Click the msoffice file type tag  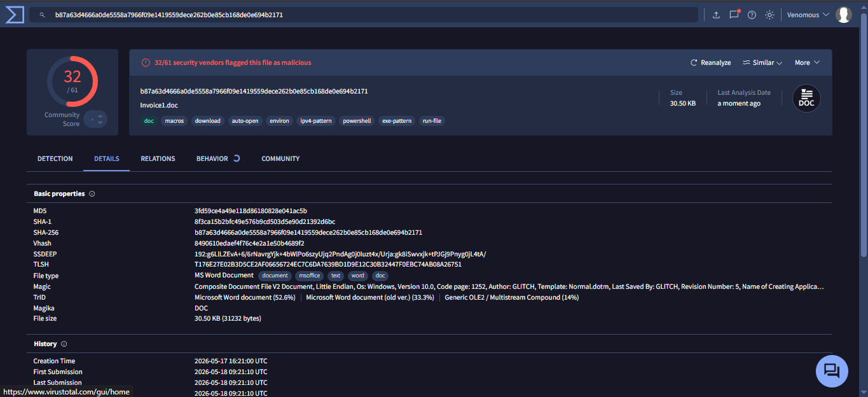click(x=309, y=275)
